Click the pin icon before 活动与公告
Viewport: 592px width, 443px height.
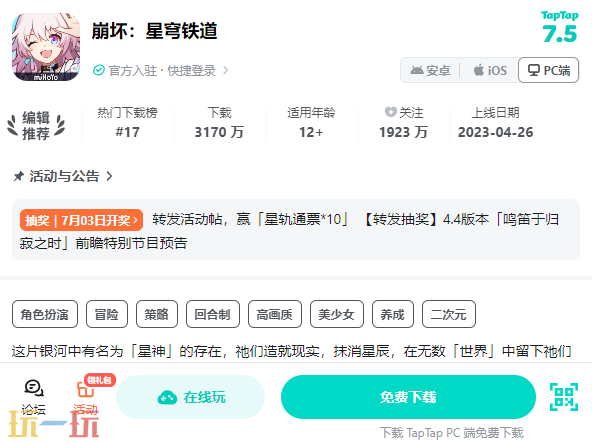click(19, 176)
